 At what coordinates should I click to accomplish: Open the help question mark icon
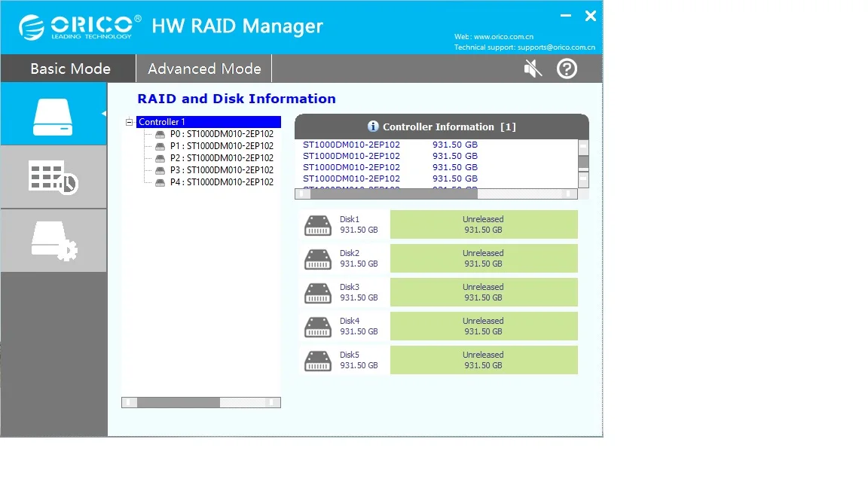pos(567,69)
